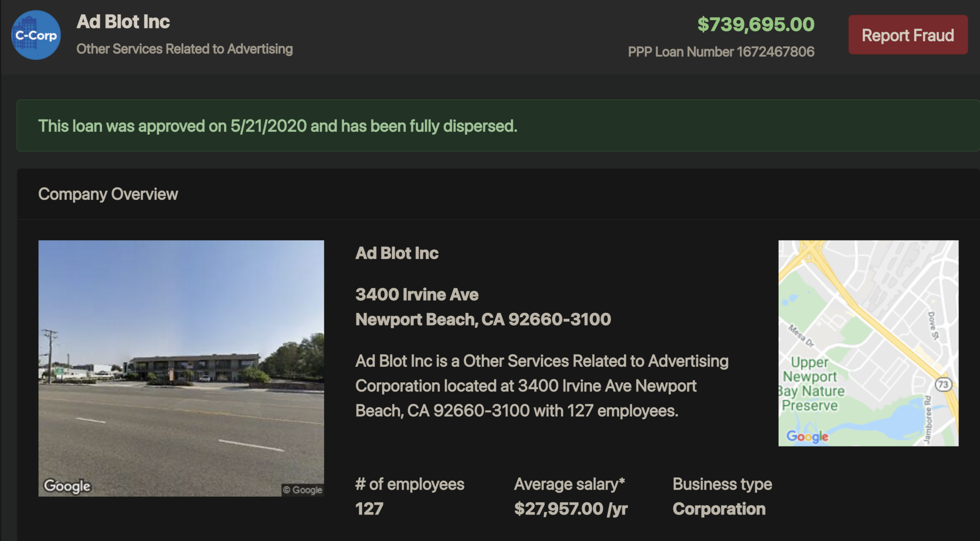Click the Ad Blot Inc page title
Viewport: 980px width, 541px height.
123,22
